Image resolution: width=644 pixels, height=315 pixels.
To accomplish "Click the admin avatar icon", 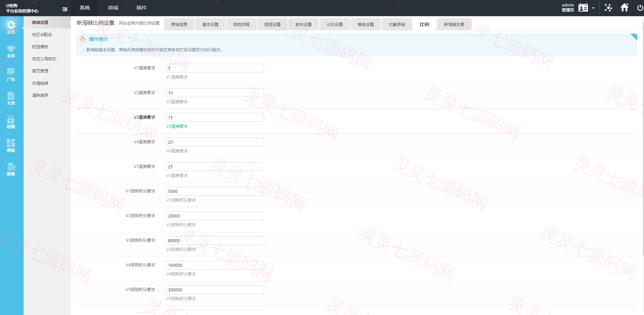I will [583, 7].
